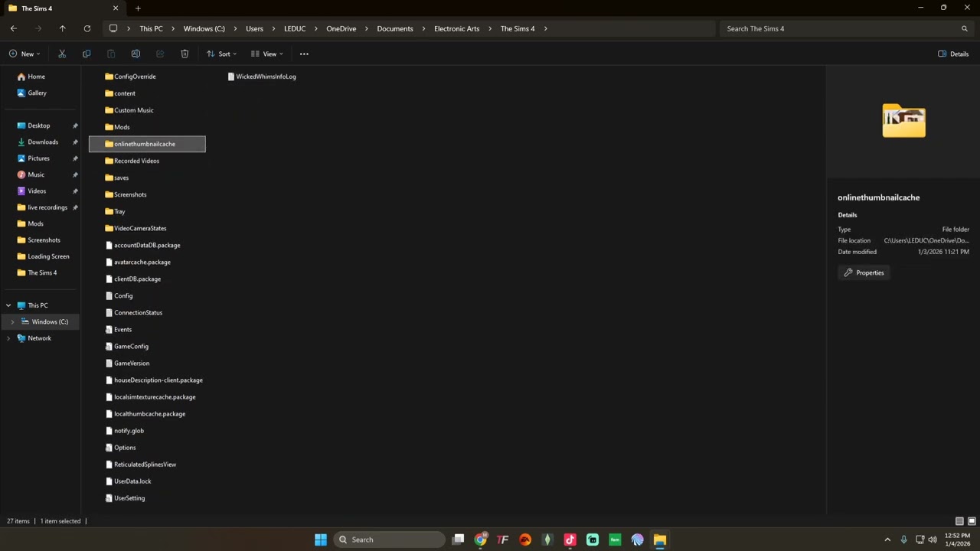
Task: Open TikTok from taskbar
Action: (x=570, y=540)
